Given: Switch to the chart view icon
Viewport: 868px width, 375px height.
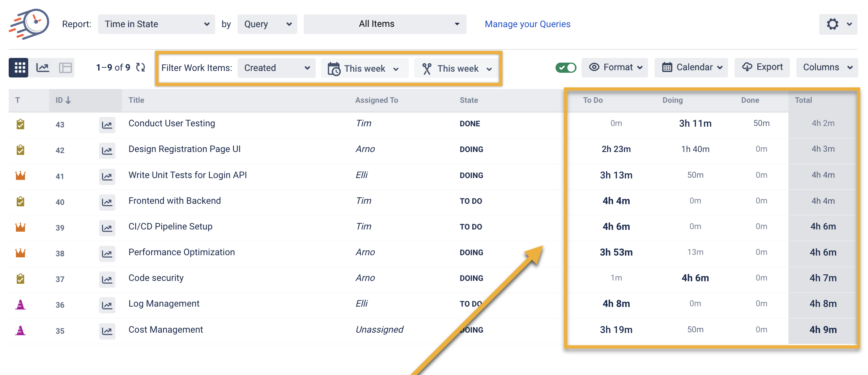Looking at the screenshot, I should pyautogui.click(x=43, y=68).
